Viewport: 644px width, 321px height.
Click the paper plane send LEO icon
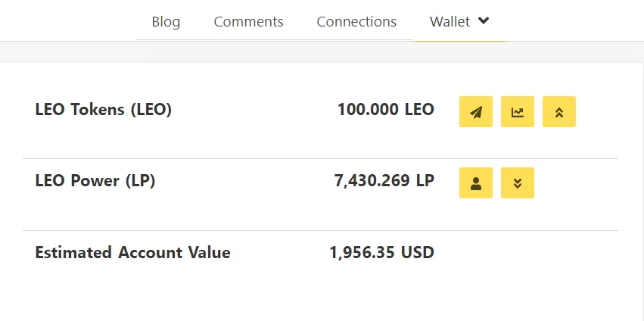tap(475, 112)
